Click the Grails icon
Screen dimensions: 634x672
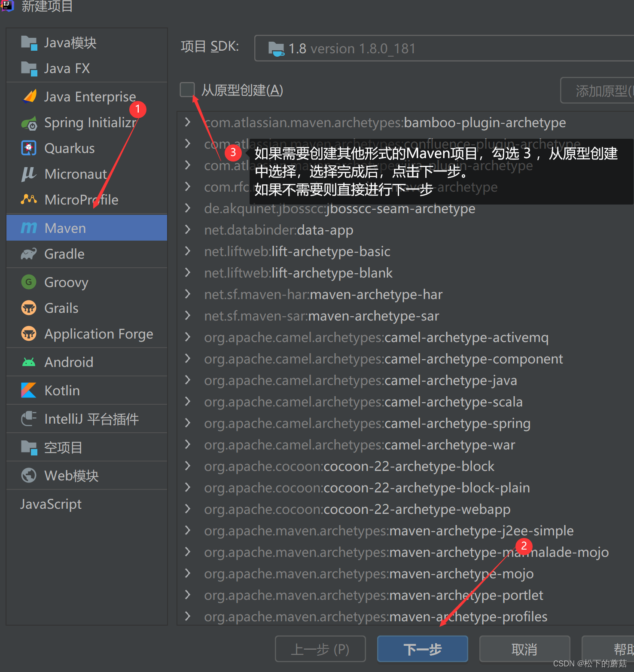(29, 308)
